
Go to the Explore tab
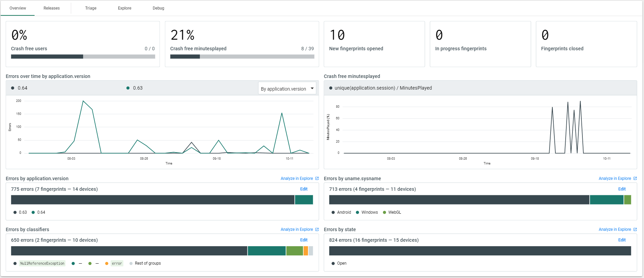(x=125, y=8)
